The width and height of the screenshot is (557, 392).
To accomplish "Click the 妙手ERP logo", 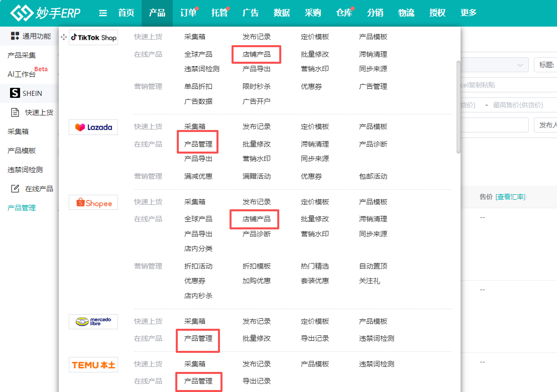I will 45,13.
